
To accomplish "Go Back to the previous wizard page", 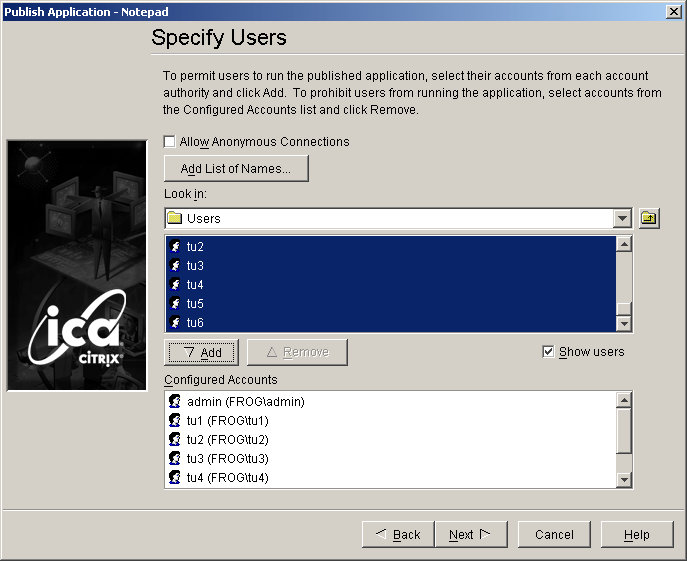I will tap(398, 534).
